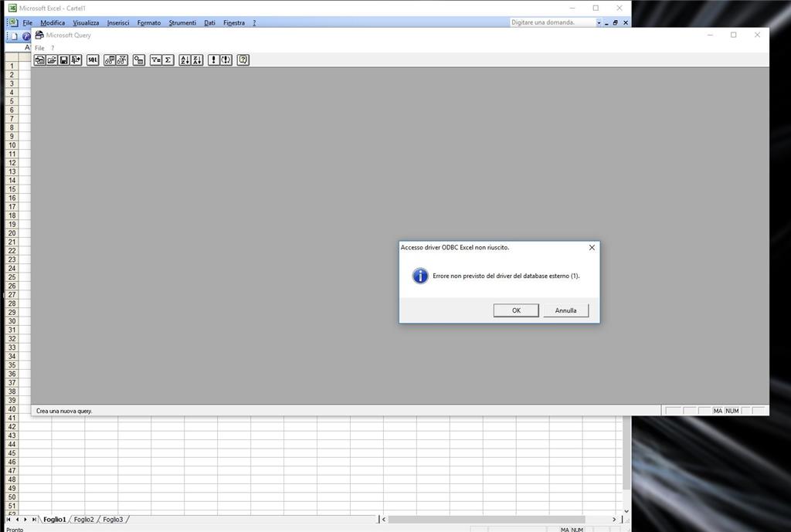Viewport: 791px width, 532px height.
Task: Click the Cycle Through Totals sigma icon
Action: click(x=168, y=60)
